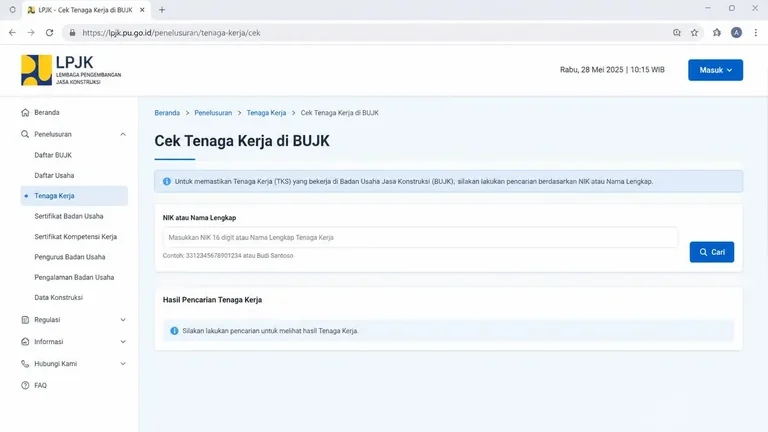768x432 pixels.
Task: Select Tenaga Kerja in sidebar
Action: point(74,196)
